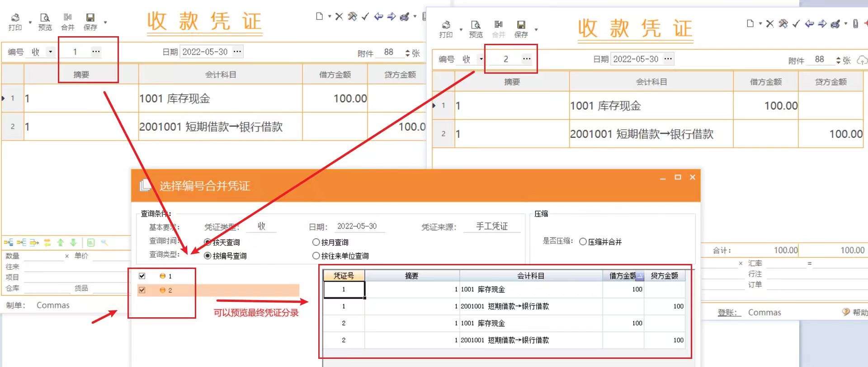The width and height of the screenshot is (868, 367).
Task: Select 按天查询 radio button
Action: click(x=208, y=242)
